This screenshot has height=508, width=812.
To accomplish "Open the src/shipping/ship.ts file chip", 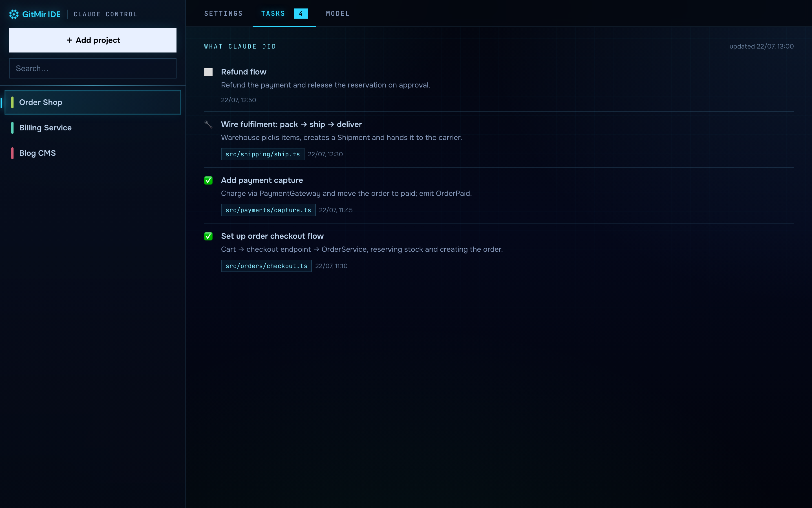I will 263,154.
